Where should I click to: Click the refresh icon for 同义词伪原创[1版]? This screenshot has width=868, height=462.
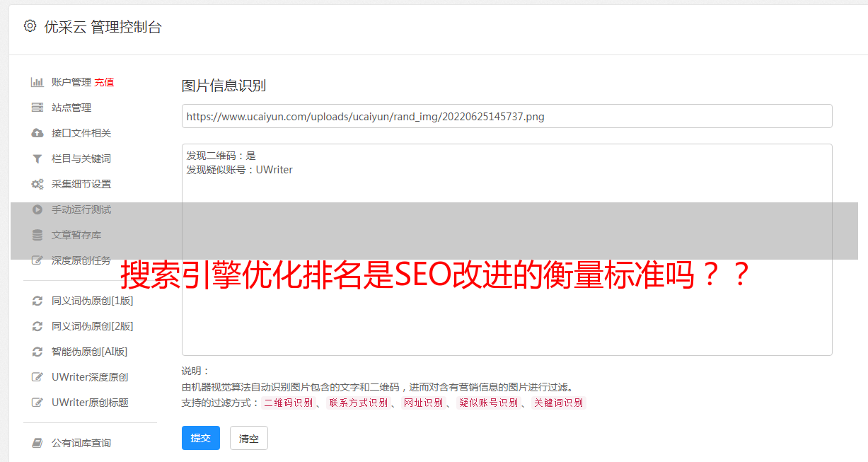pos(37,301)
